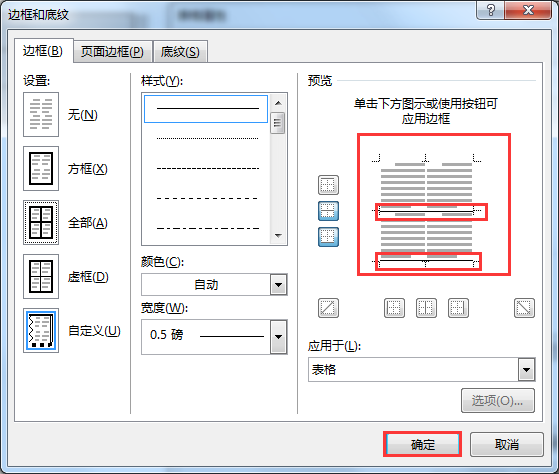Switch to the 页面边框(P) tab
The height and width of the screenshot is (474, 559).
(113, 52)
